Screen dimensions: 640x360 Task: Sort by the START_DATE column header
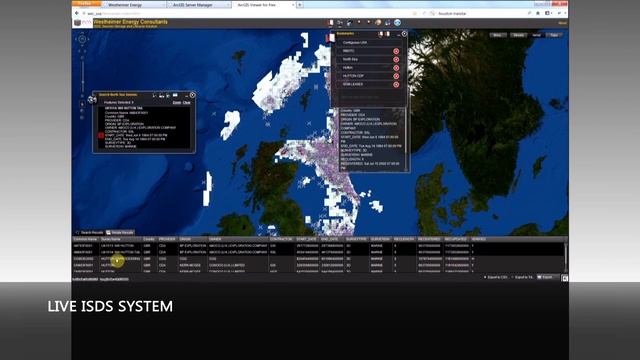click(307, 239)
